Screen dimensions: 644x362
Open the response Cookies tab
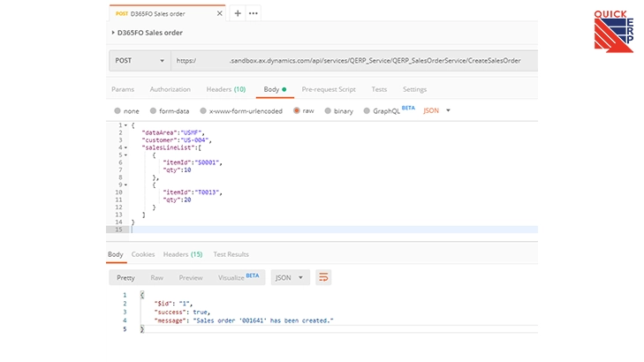point(143,254)
